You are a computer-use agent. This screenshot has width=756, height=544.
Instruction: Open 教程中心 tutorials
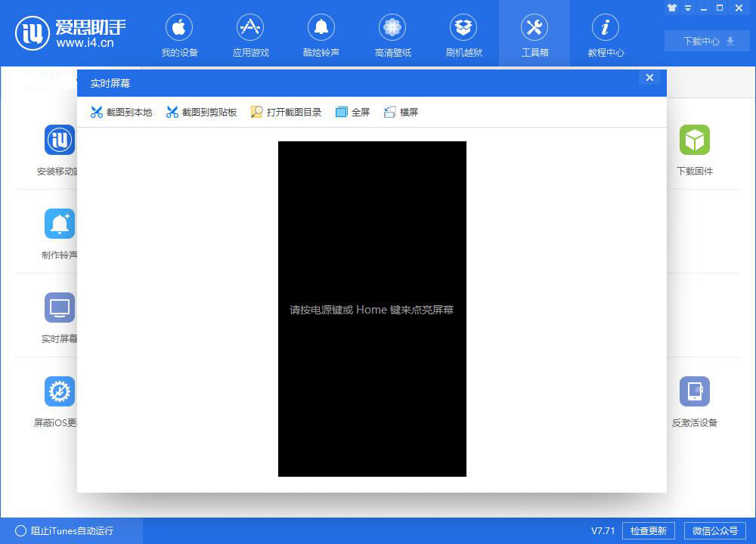click(606, 34)
